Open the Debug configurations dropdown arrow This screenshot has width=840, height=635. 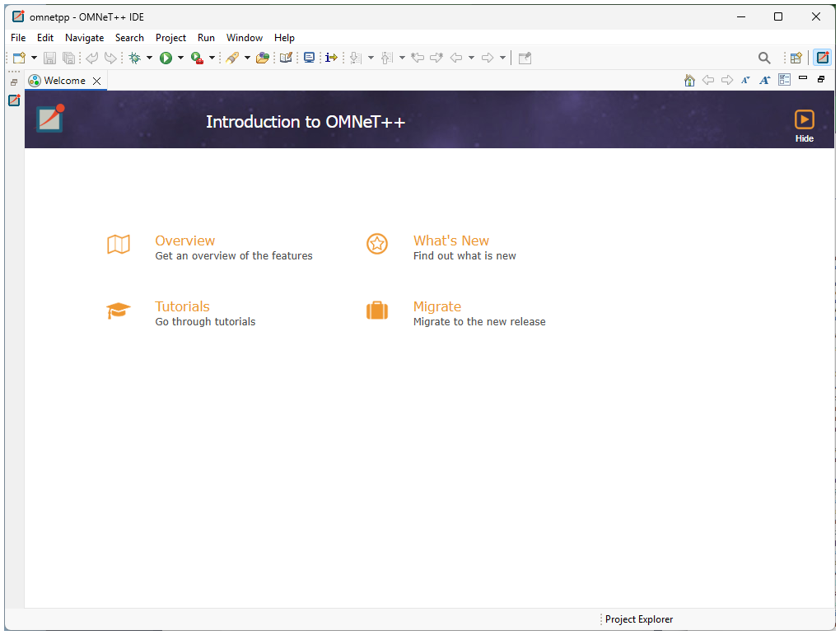tap(149, 58)
